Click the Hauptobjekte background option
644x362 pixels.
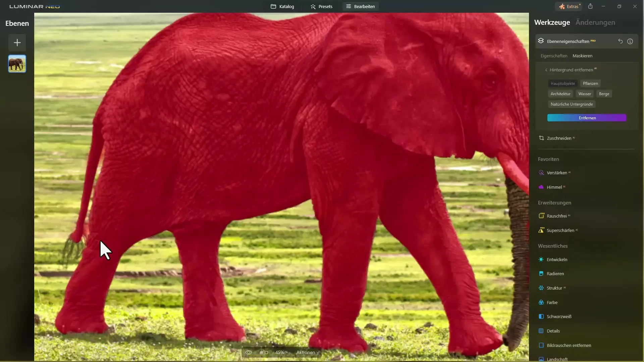coord(562,83)
